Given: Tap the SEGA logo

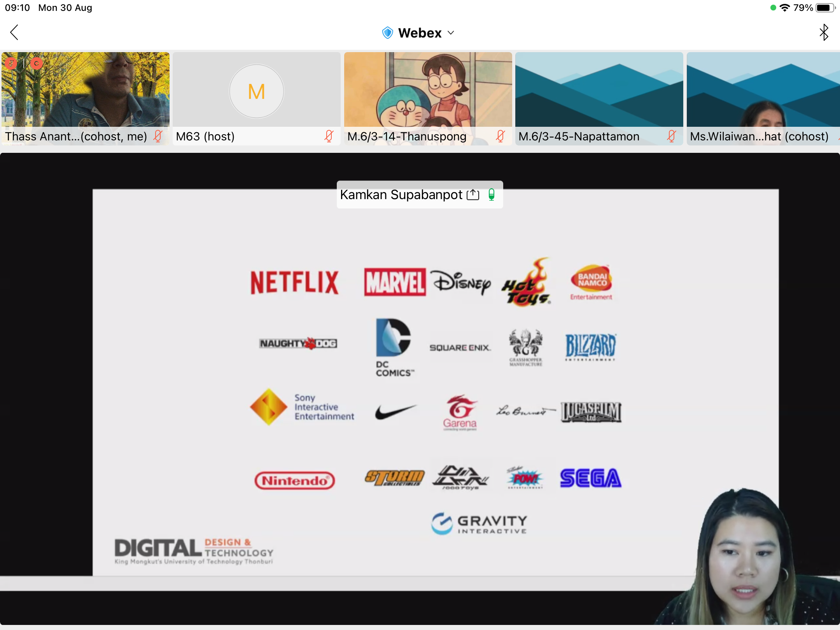Looking at the screenshot, I should [x=590, y=478].
